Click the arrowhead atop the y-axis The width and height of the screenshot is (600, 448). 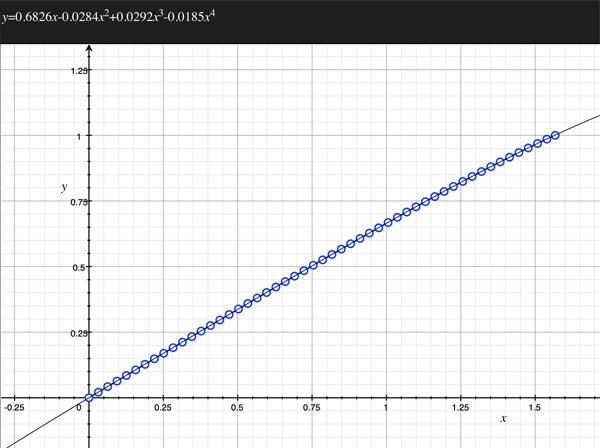[x=89, y=48]
